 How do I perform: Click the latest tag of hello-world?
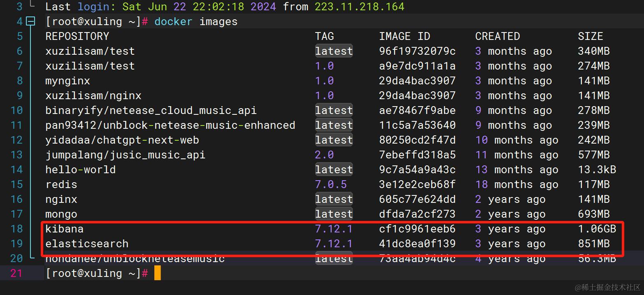(x=334, y=170)
